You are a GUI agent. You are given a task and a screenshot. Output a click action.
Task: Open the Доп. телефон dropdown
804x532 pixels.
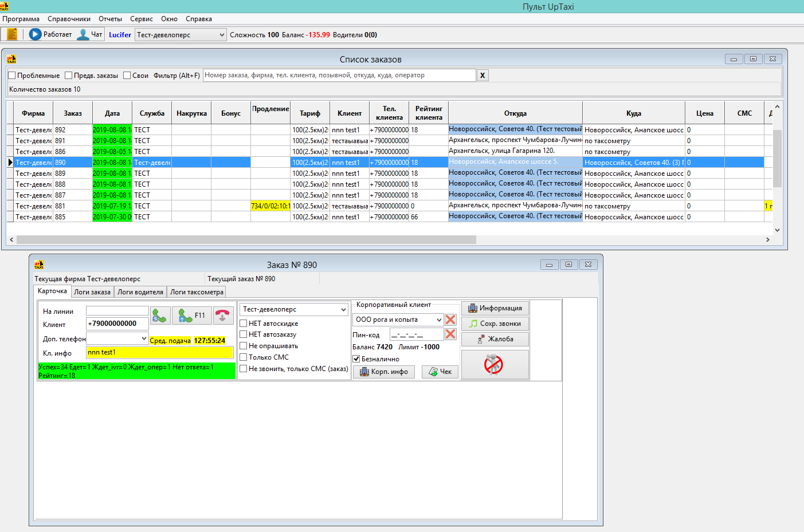click(x=144, y=338)
